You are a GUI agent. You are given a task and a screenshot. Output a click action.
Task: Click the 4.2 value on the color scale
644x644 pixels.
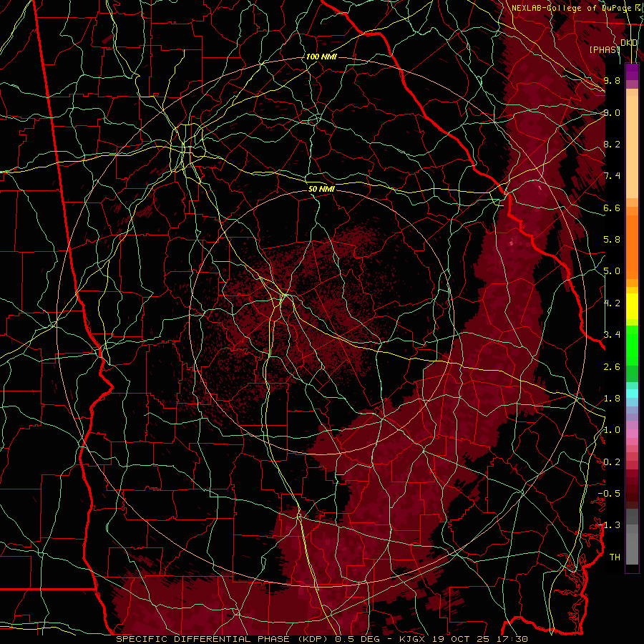(x=612, y=303)
